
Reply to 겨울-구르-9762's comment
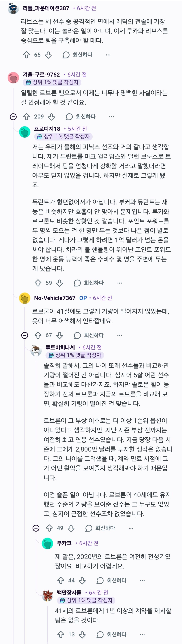81,116
